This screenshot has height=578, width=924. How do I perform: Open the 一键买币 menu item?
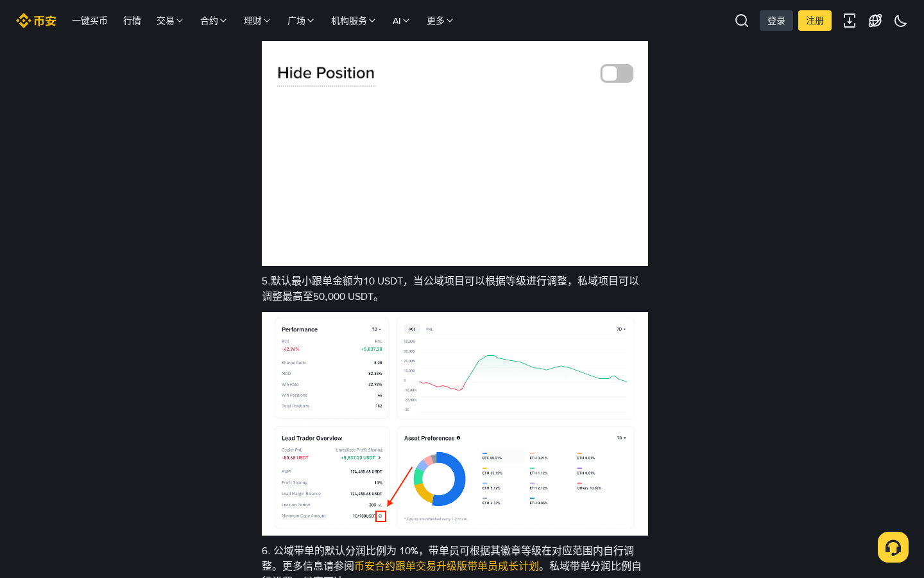click(x=90, y=21)
